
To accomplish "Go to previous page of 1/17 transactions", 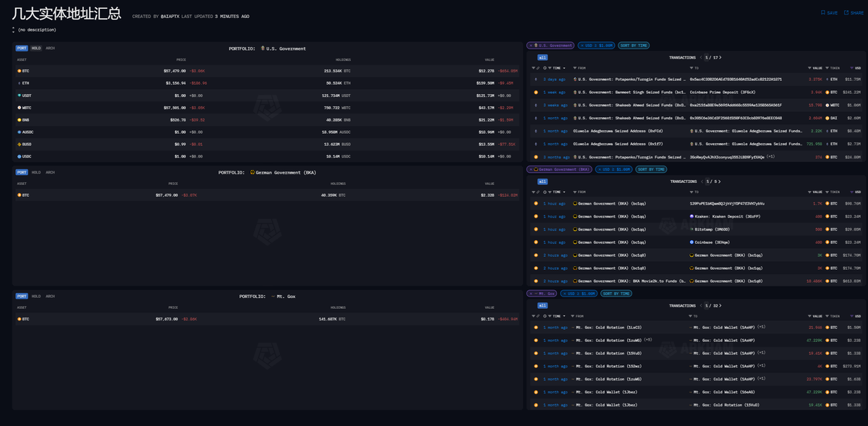I will coord(701,57).
